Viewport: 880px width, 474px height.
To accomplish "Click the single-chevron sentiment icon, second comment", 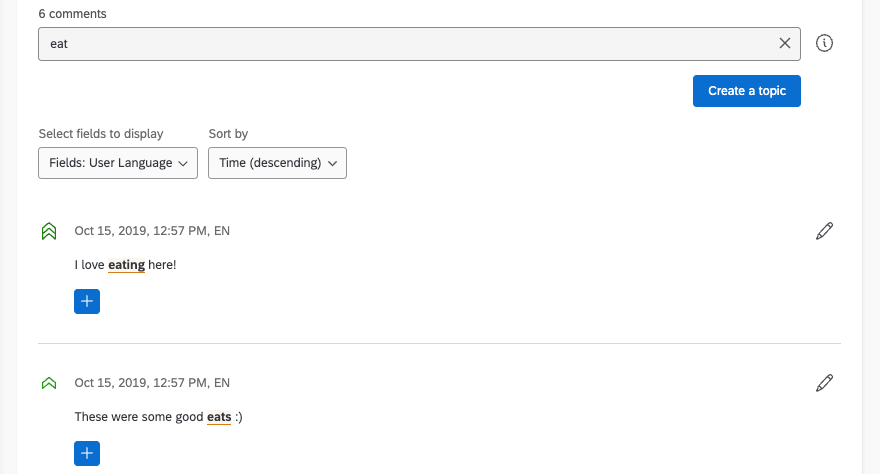I will pos(48,383).
